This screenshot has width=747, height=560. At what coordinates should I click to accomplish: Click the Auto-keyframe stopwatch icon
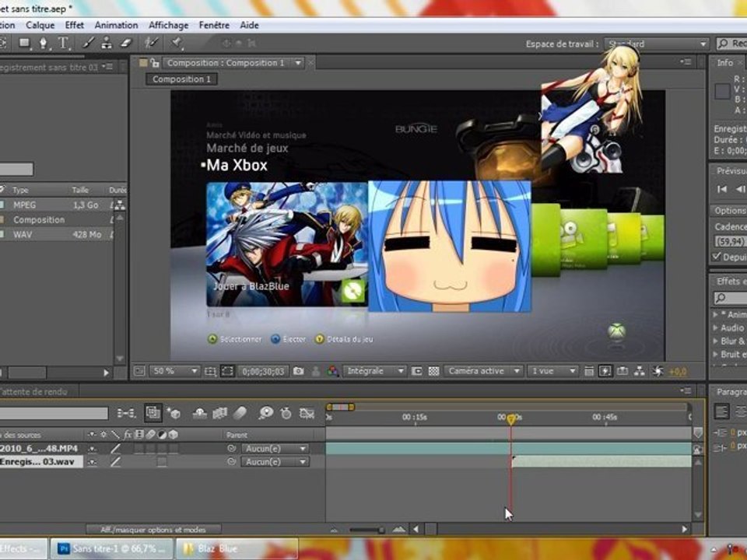[x=286, y=413]
